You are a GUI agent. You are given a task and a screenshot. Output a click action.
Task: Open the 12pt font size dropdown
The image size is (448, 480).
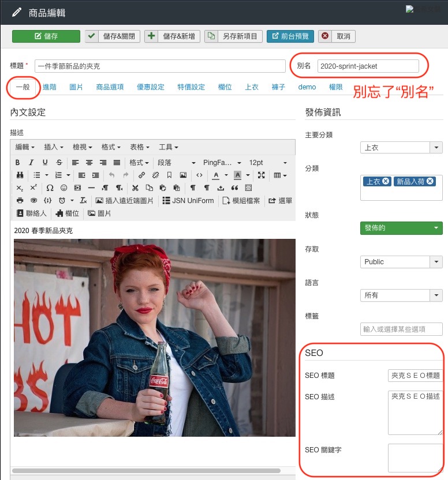click(x=267, y=163)
